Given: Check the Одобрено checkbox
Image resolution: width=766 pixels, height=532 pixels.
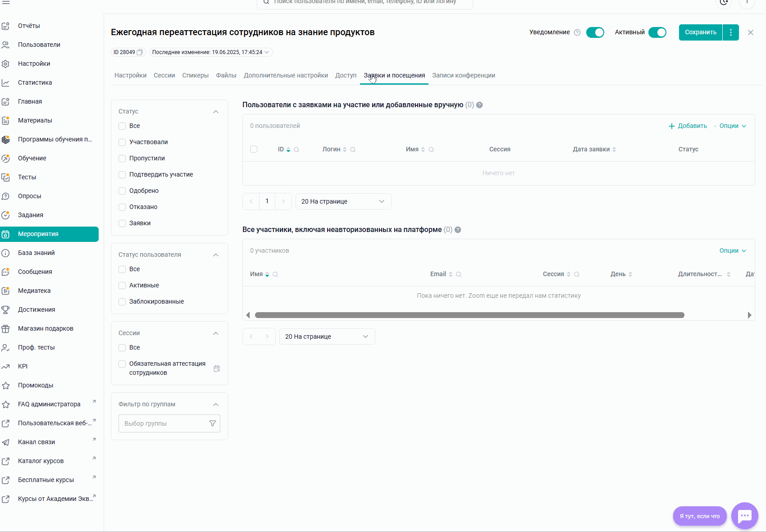Looking at the screenshot, I should pos(122,191).
